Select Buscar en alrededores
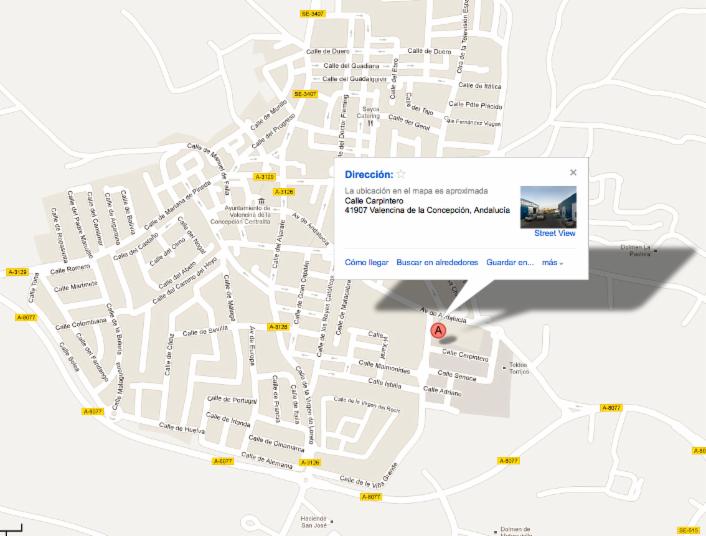Screen dimensions: 706x536 pos(436,262)
